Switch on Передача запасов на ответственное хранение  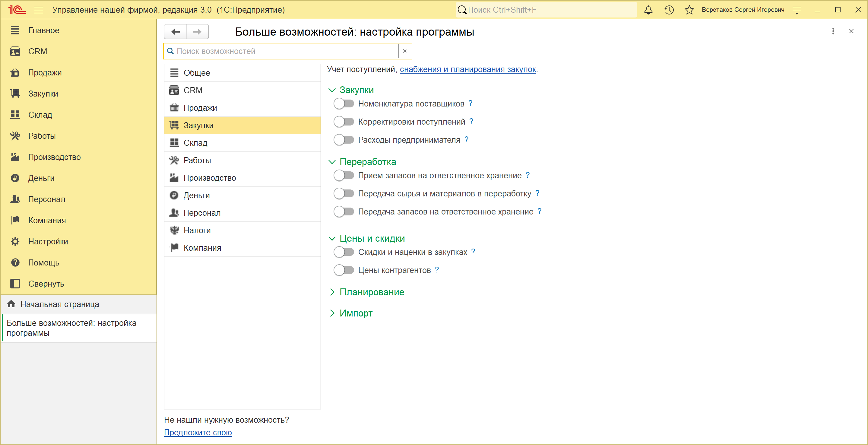(x=344, y=211)
